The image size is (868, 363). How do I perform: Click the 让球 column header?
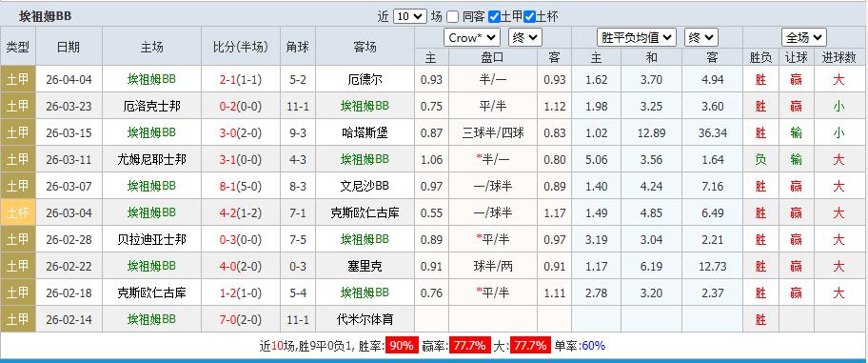coord(796,57)
